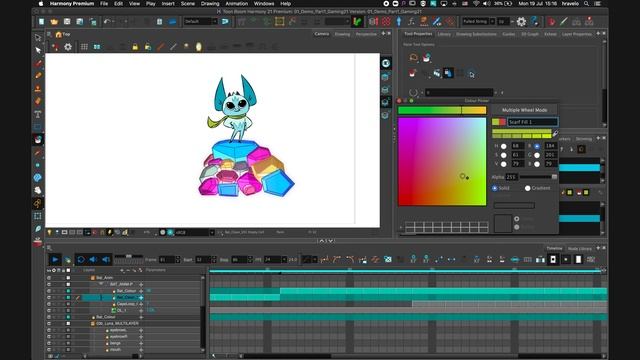Screen dimensions: 640x360
Task: Select the Solid radio button
Action: pos(495,188)
